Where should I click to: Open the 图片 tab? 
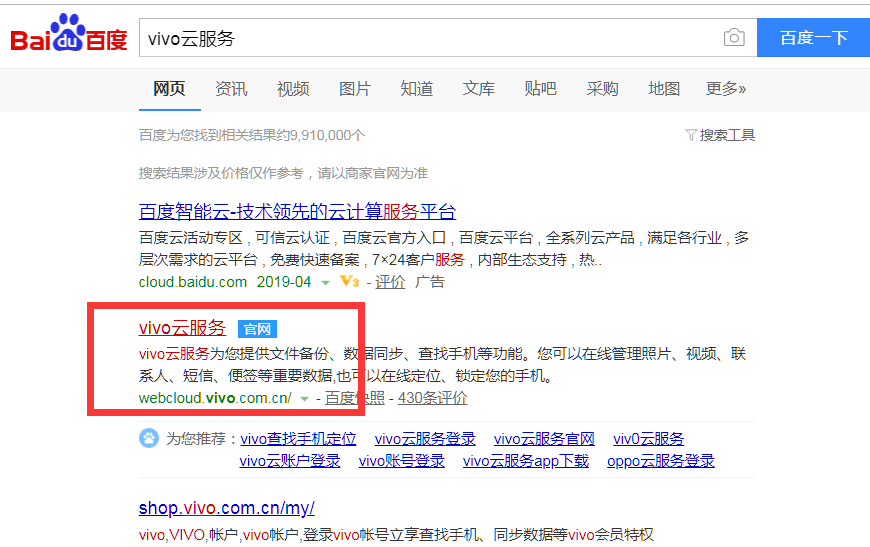(355, 89)
